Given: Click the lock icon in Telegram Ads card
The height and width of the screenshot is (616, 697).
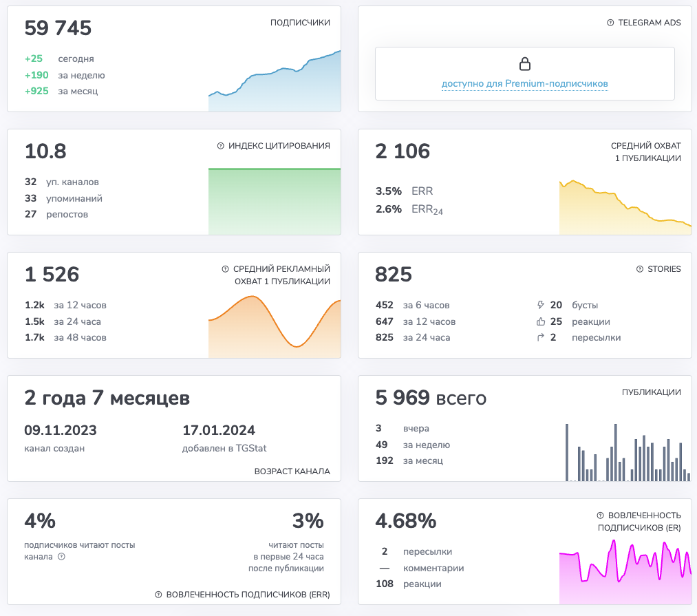Looking at the screenshot, I should (525, 64).
